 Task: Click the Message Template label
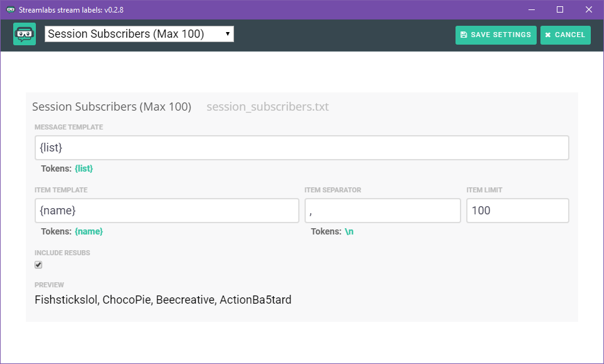pos(69,127)
